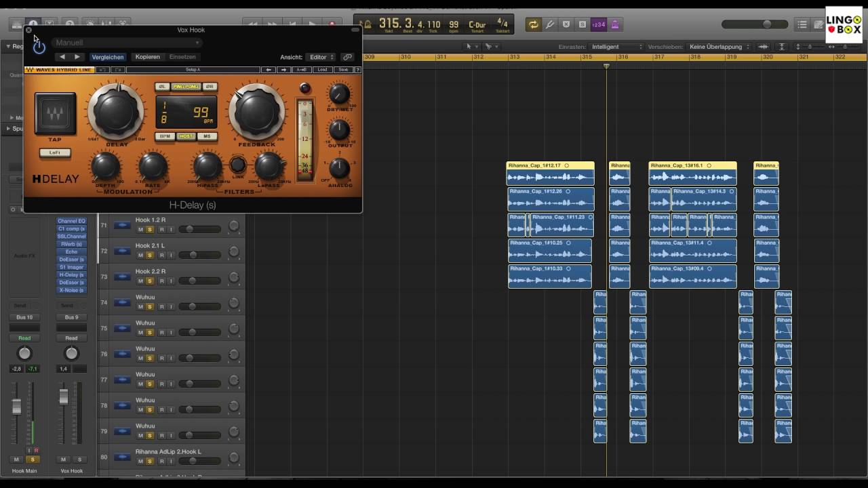Toggle the left phase ØL button
The image size is (868, 488).
[x=162, y=87]
